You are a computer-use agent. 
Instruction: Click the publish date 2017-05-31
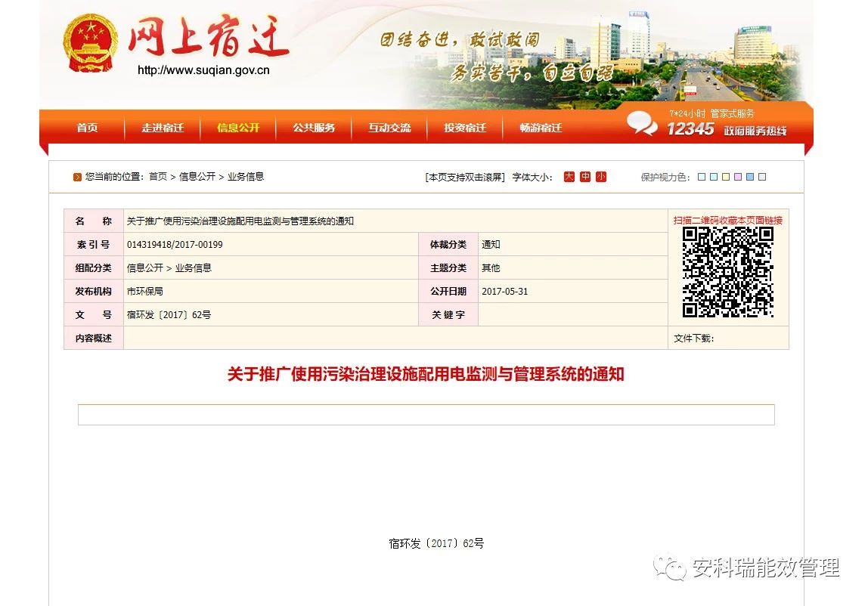[505, 291]
